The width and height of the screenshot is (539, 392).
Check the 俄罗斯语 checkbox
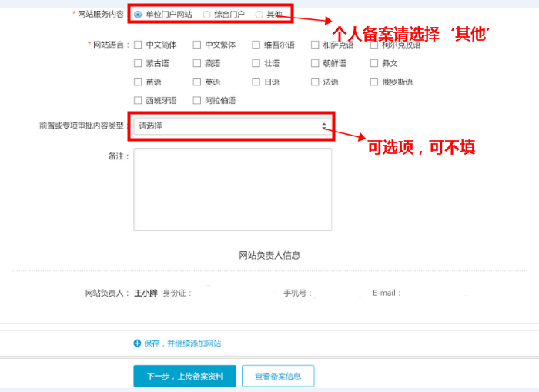[x=374, y=82]
